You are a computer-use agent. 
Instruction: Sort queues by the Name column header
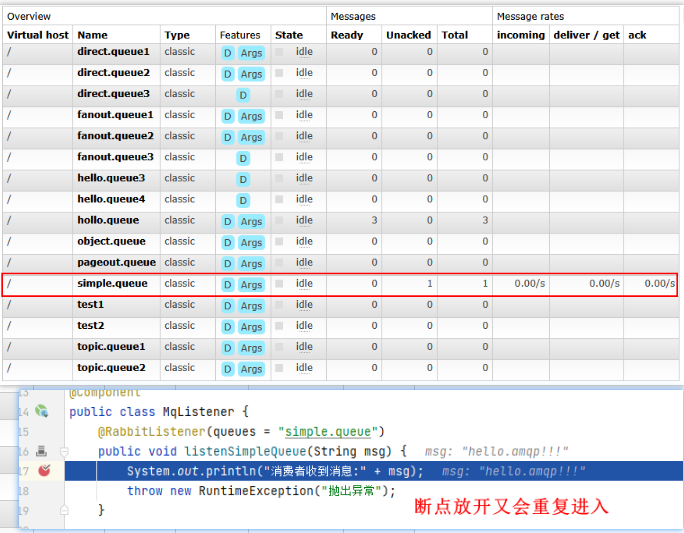click(x=92, y=35)
